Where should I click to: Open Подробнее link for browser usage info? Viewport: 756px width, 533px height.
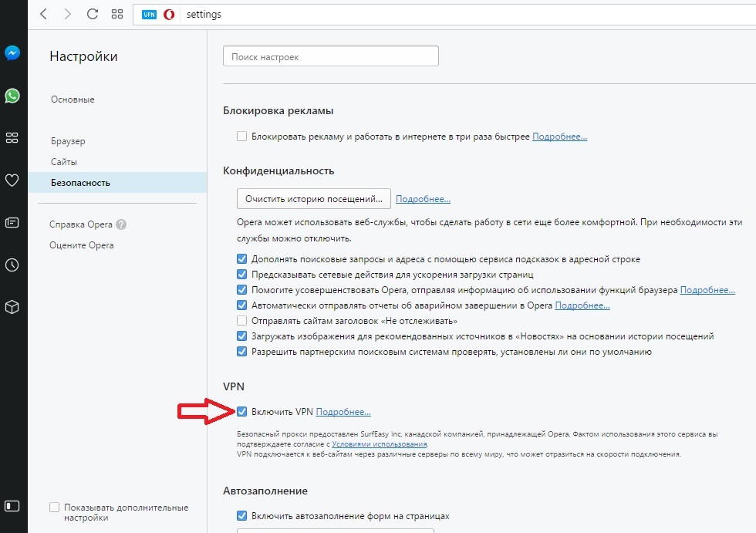click(708, 290)
